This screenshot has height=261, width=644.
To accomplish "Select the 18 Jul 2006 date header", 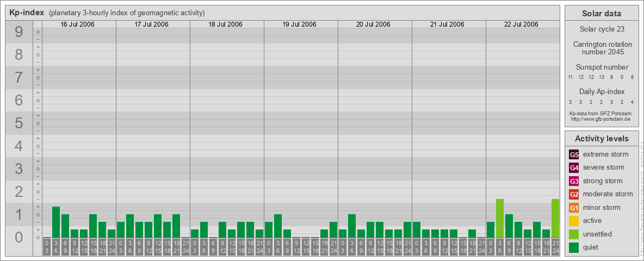I will tap(226, 24).
